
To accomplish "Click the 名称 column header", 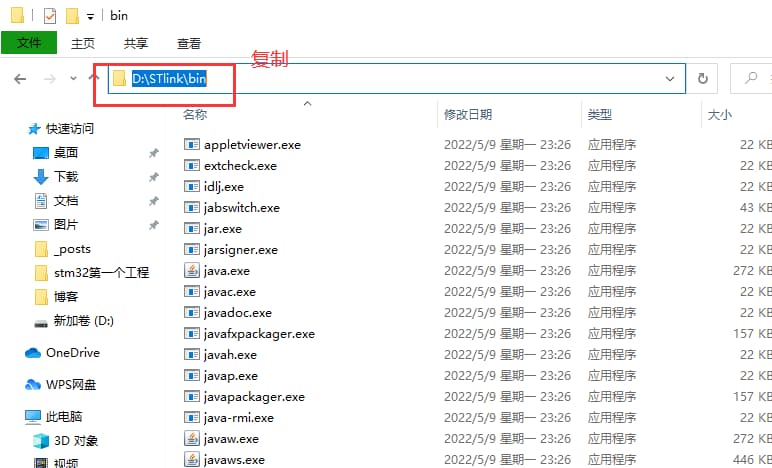I will 195,115.
